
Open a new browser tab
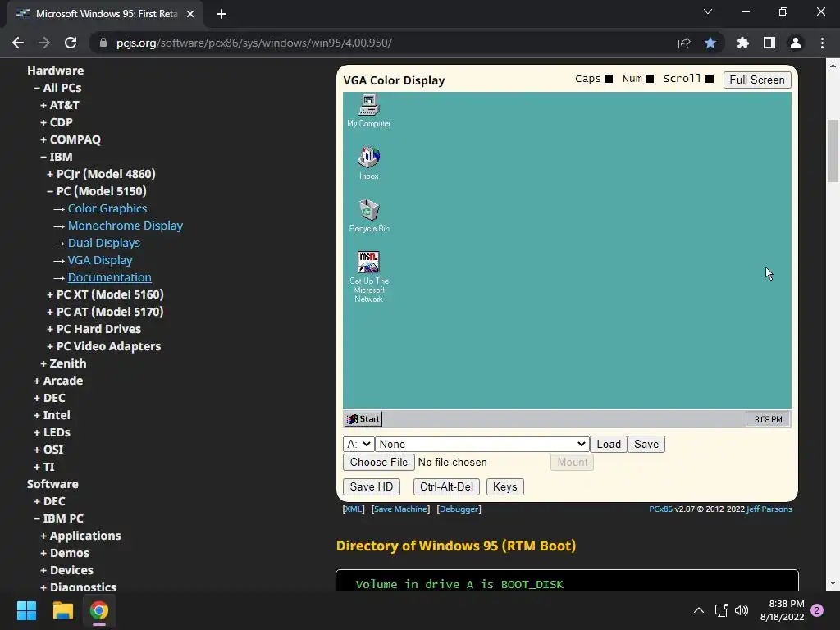pyautogui.click(x=221, y=14)
